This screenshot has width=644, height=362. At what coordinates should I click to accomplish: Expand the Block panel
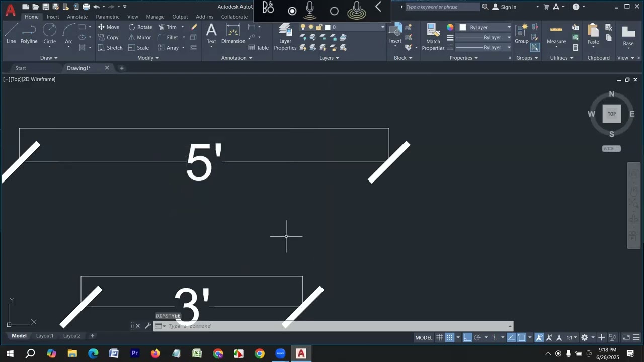click(x=403, y=58)
